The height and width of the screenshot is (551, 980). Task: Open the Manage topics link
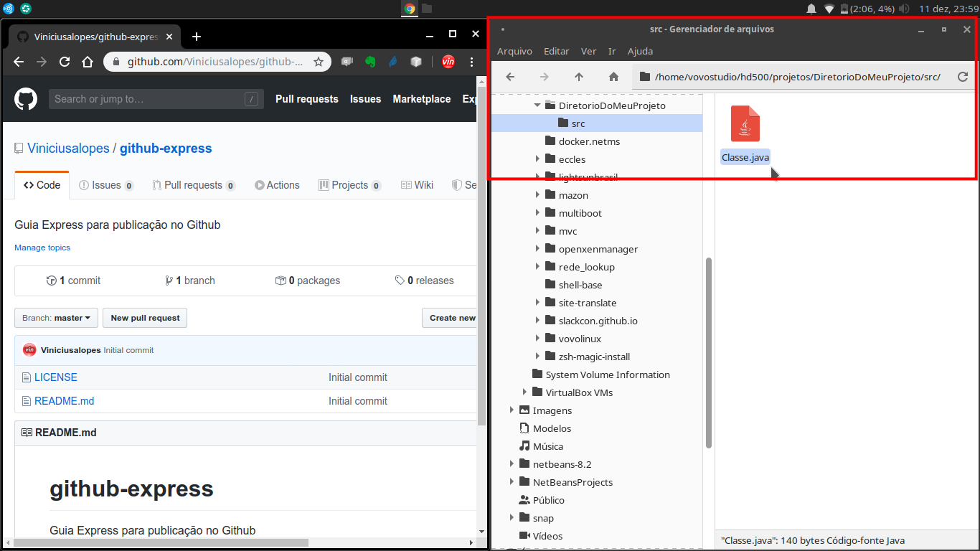[42, 248]
